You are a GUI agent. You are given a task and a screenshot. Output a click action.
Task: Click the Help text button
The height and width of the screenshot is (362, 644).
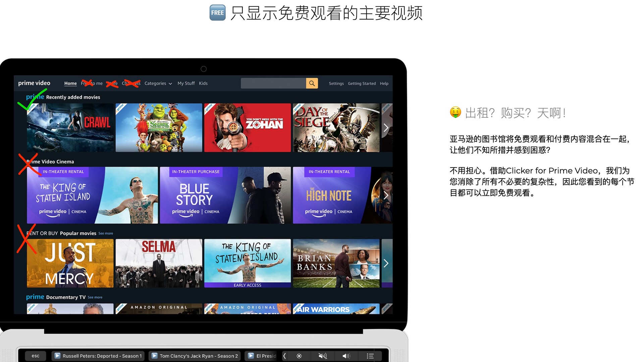pyautogui.click(x=383, y=83)
